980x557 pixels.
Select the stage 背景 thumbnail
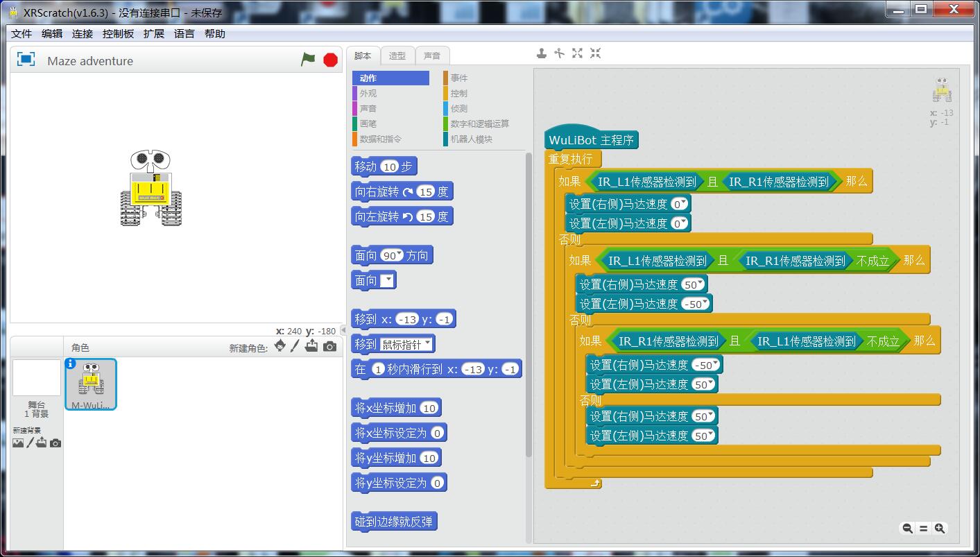pyautogui.click(x=37, y=379)
